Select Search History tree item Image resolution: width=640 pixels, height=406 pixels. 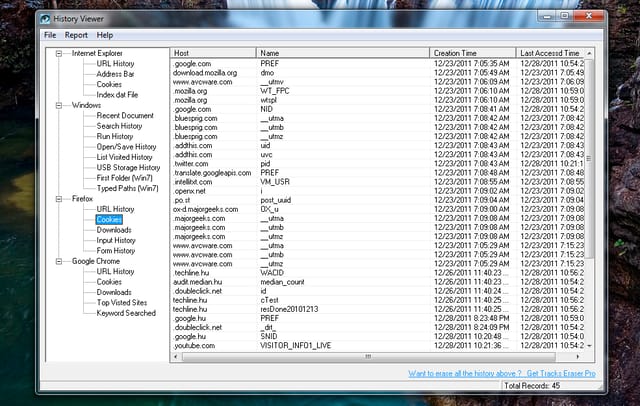119,126
